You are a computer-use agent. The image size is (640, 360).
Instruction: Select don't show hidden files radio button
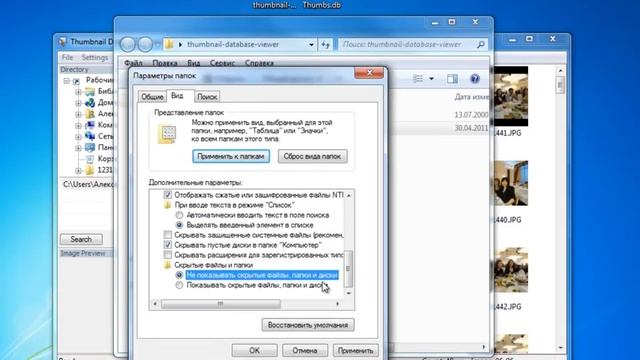pos(179,275)
